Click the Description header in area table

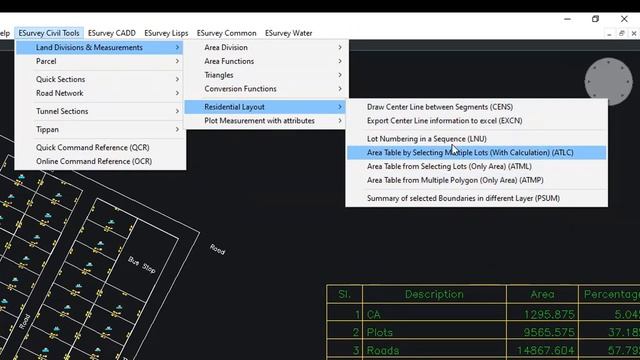[x=434, y=294]
